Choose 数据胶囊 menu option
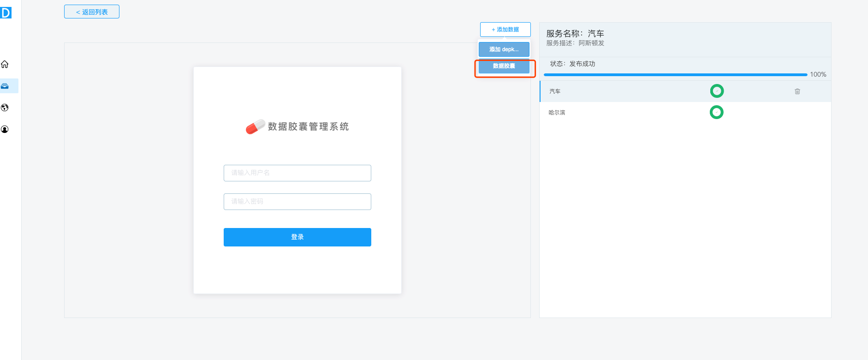The width and height of the screenshot is (868, 360). click(x=504, y=66)
